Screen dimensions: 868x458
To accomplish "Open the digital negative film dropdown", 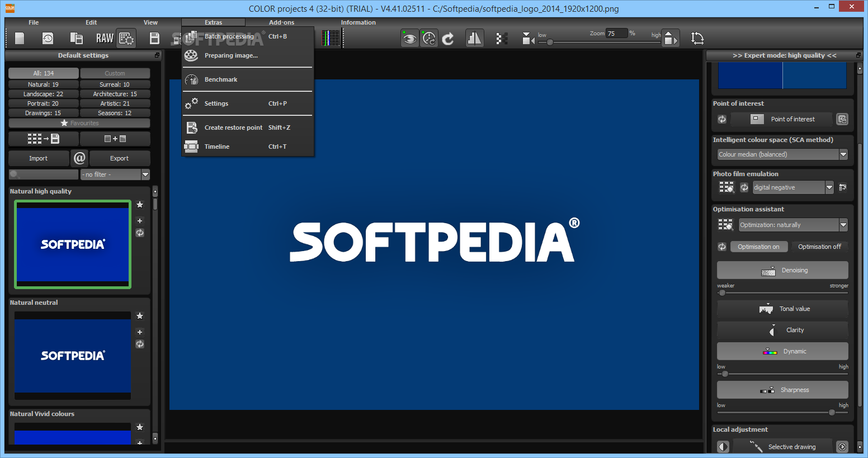I will point(793,187).
